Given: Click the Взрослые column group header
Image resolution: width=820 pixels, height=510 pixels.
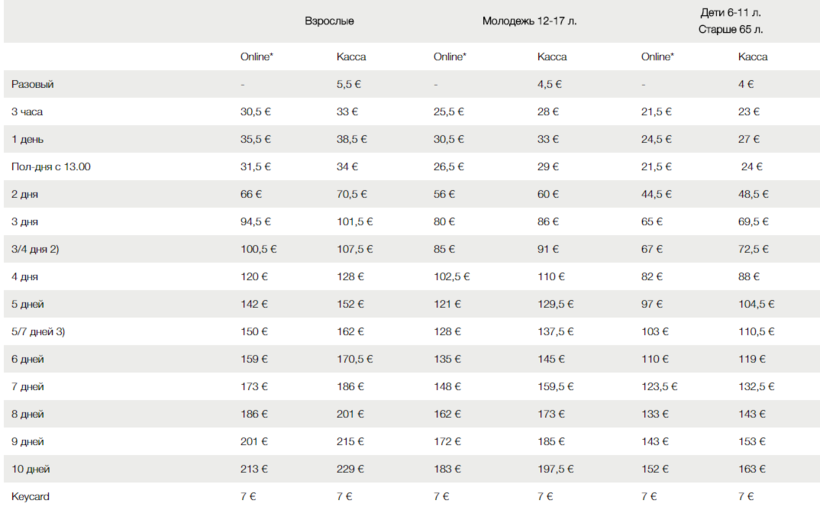Looking at the screenshot, I should [x=329, y=20].
